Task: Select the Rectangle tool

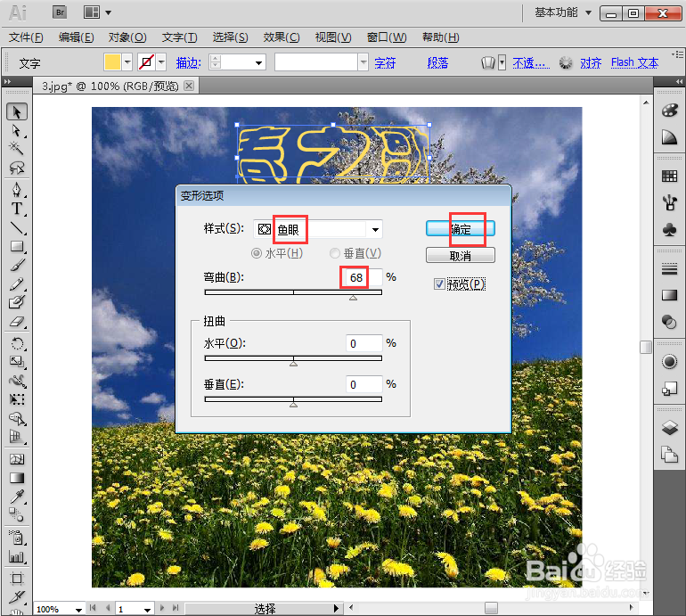Action: coord(17,246)
